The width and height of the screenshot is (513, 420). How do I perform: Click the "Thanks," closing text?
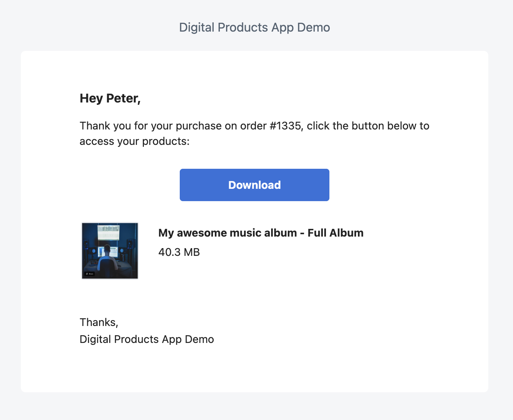(99, 322)
